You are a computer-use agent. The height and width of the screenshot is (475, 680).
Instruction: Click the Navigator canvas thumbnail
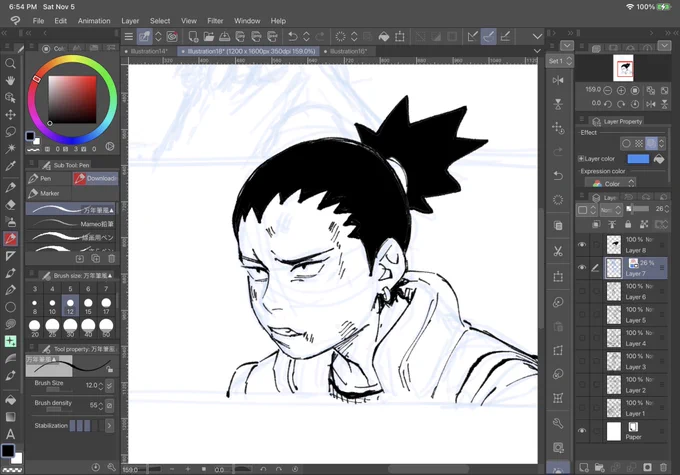[x=623, y=68]
